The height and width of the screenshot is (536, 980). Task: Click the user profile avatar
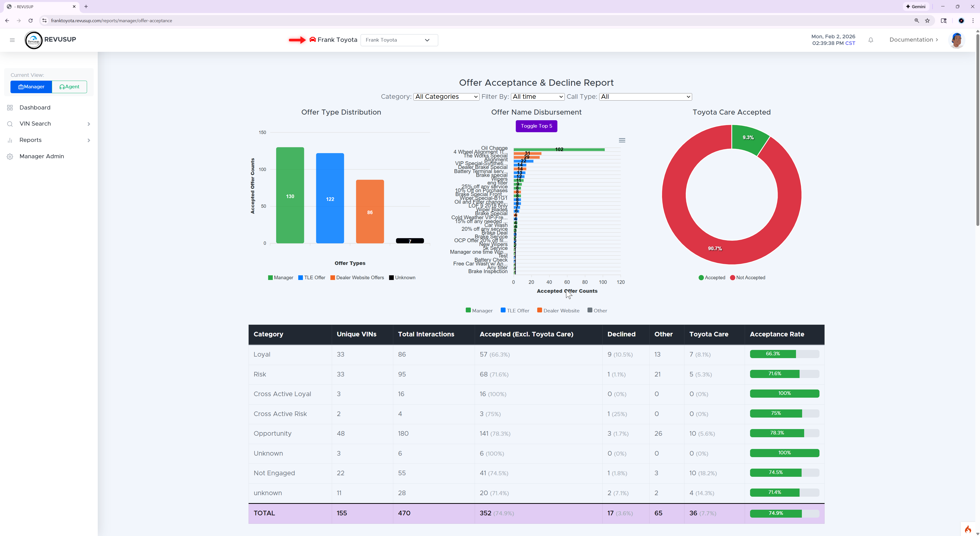click(957, 40)
